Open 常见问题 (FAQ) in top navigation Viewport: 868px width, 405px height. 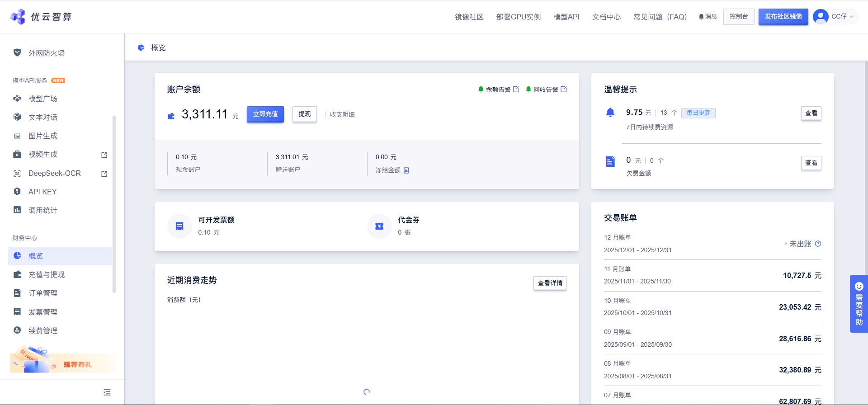click(660, 17)
